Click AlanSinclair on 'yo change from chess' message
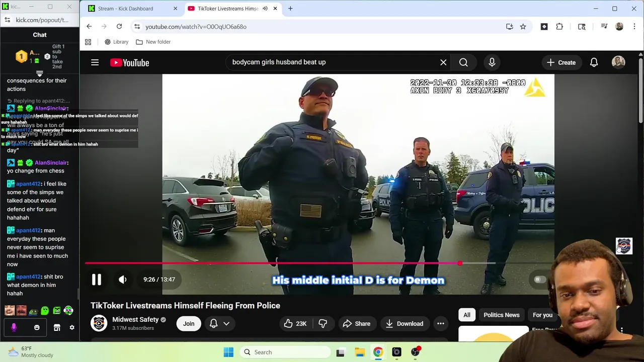The height and width of the screenshot is (362, 644). [51, 162]
